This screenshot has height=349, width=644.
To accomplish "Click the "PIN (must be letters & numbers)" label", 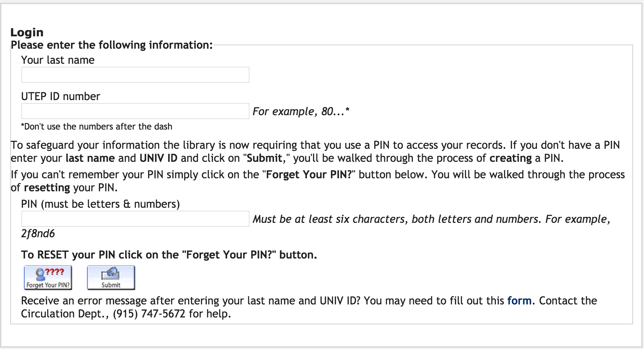I will pos(100,204).
